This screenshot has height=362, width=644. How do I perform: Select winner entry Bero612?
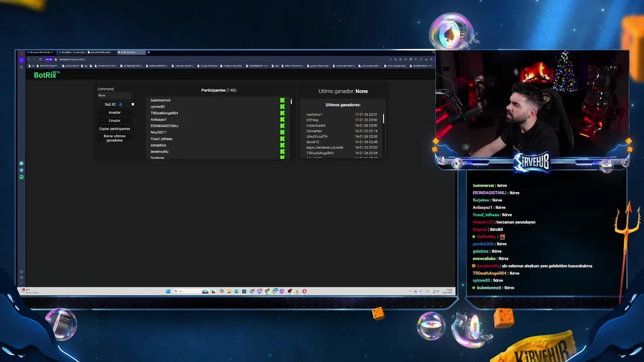[x=313, y=142]
